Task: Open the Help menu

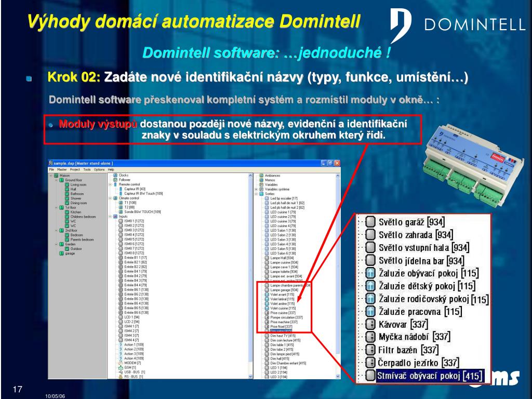Action: (x=111, y=169)
